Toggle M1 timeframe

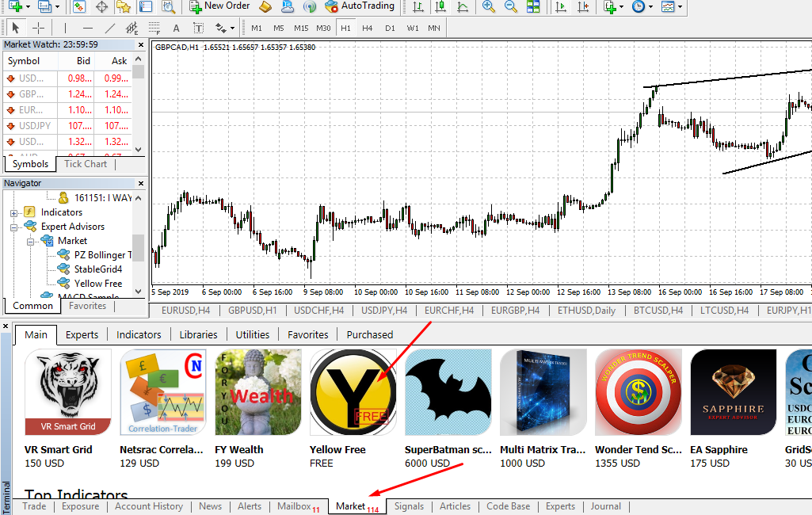(257, 28)
